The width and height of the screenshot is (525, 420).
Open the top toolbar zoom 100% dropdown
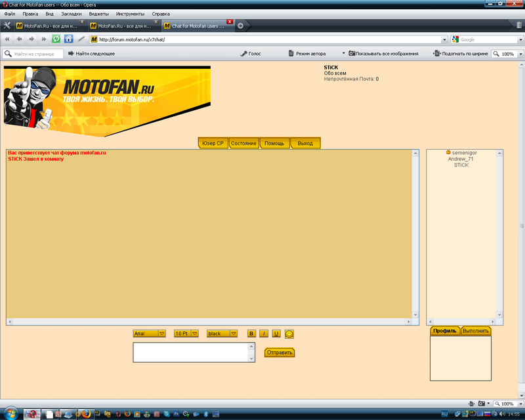pyautogui.click(x=520, y=54)
